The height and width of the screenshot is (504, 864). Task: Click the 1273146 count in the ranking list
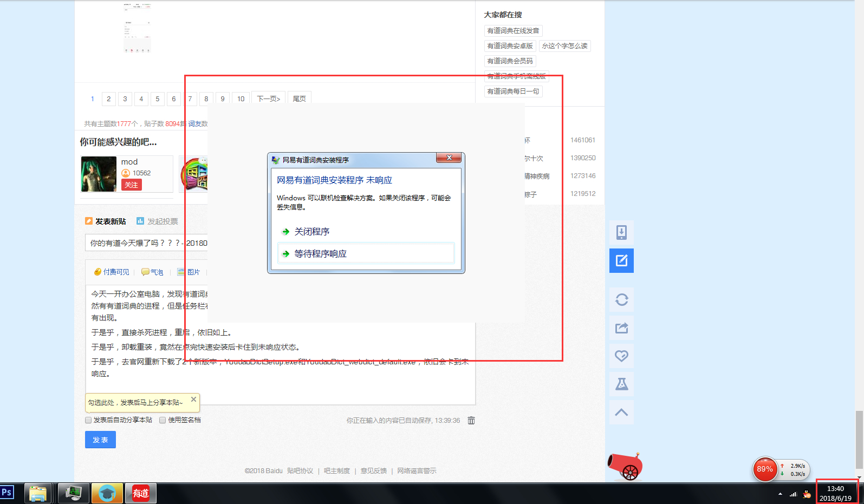point(583,176)
